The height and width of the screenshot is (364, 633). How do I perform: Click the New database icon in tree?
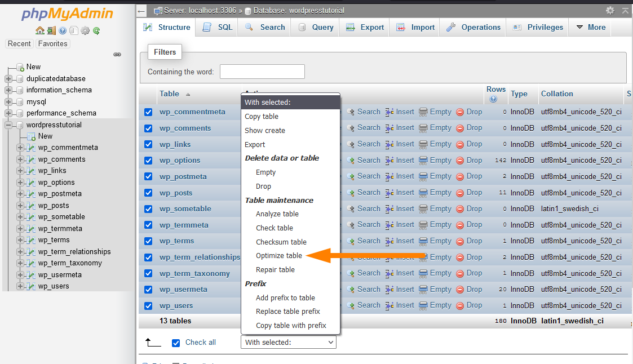point(20,67)
